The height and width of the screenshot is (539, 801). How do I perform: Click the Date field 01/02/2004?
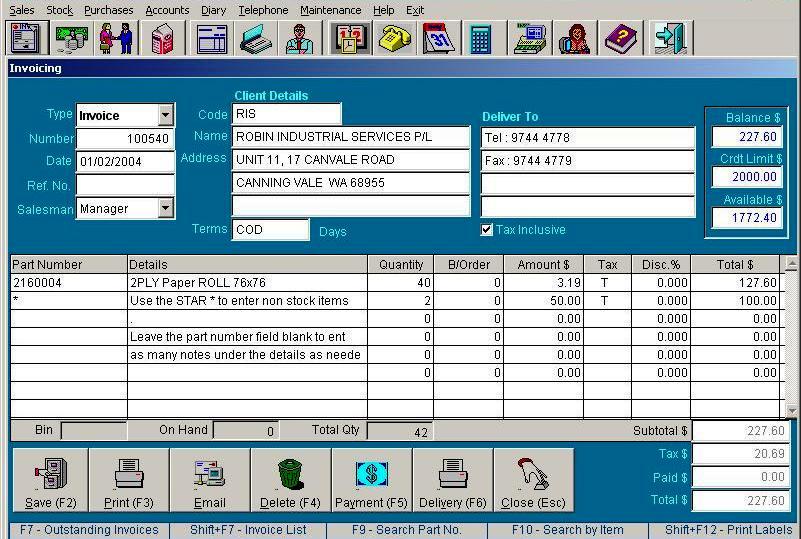pos(125,161)
